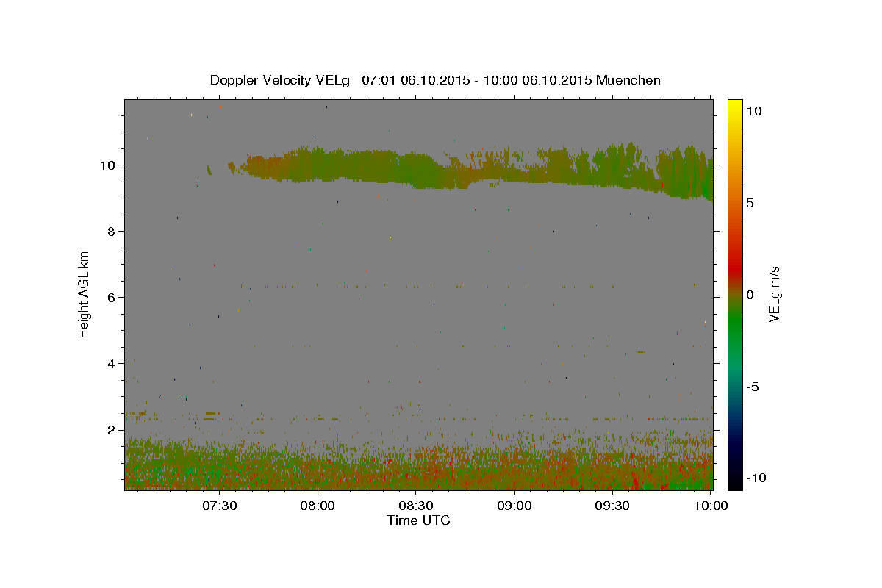Click the 07:30 time tick label
The width and height of the screenshot is (882, 588).
(219, 506)
